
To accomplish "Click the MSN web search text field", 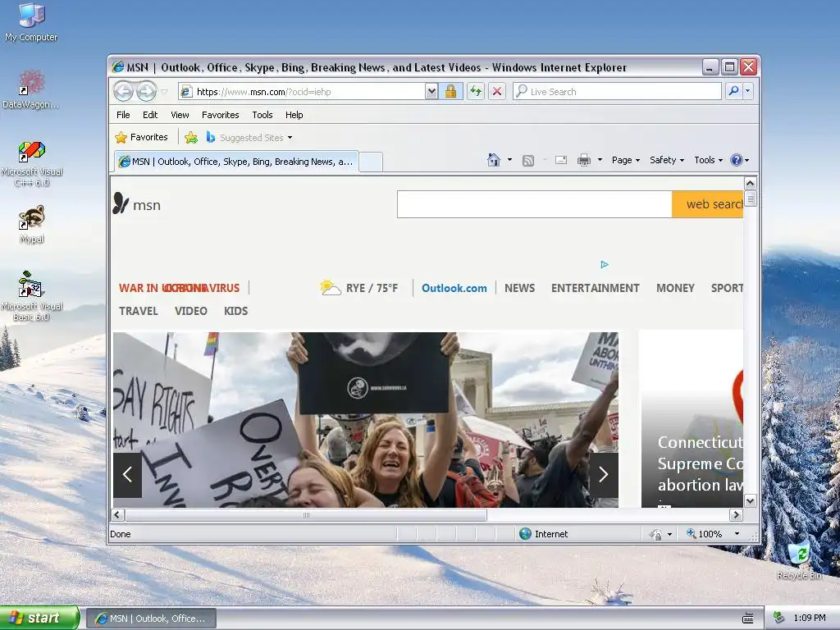I will click(x=534, y=204).
